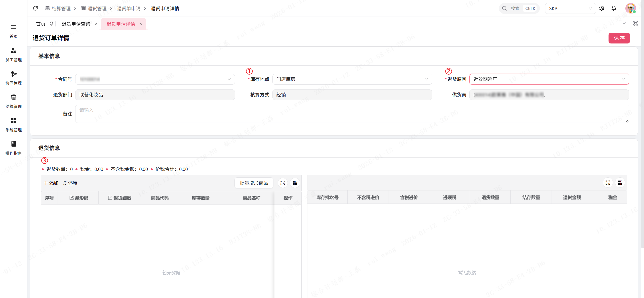Expand the 库存地点 dropdown
This screenshot has height=298, width=644.
(352, 79)
